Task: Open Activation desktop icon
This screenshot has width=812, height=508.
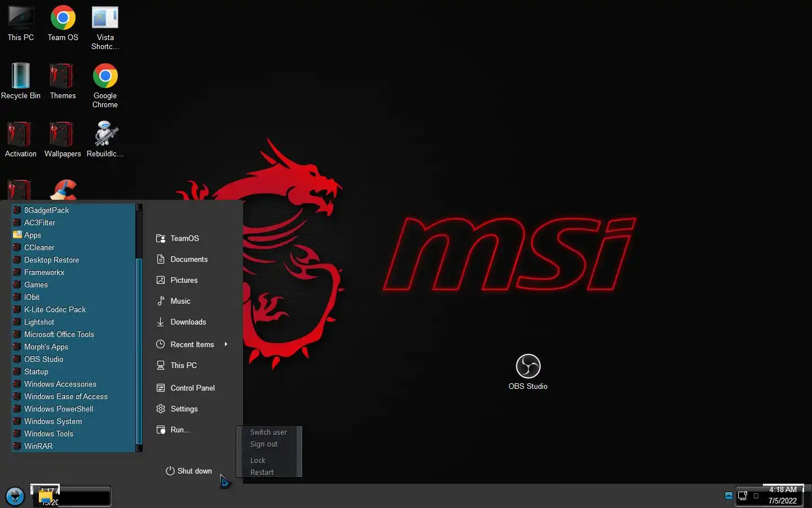Action: [x=21, y=139]
